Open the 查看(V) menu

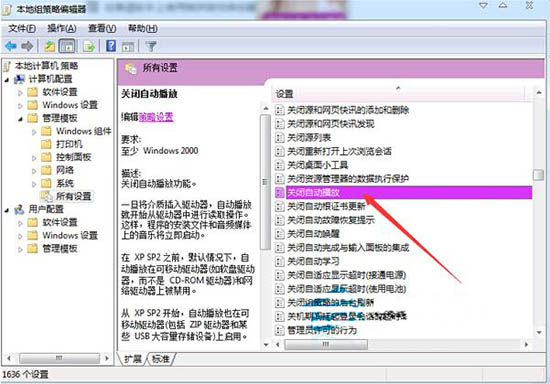[102, 28]
